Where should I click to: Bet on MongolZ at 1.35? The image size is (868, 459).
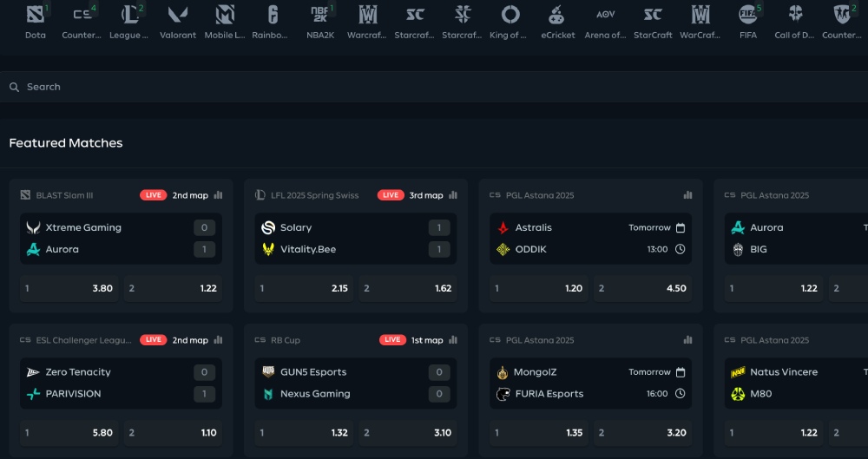click(x=539, y=433)
